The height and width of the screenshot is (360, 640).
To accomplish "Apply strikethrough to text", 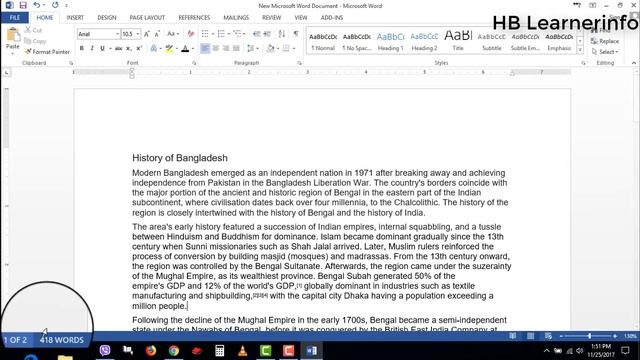I will (x=118, y=49).
